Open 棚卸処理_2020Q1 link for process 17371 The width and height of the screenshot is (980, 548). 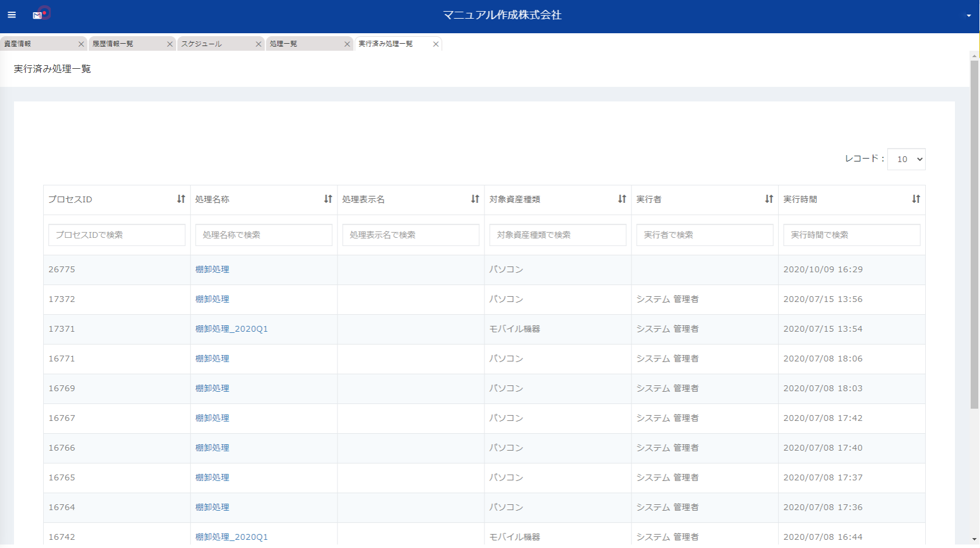(231, 329)
